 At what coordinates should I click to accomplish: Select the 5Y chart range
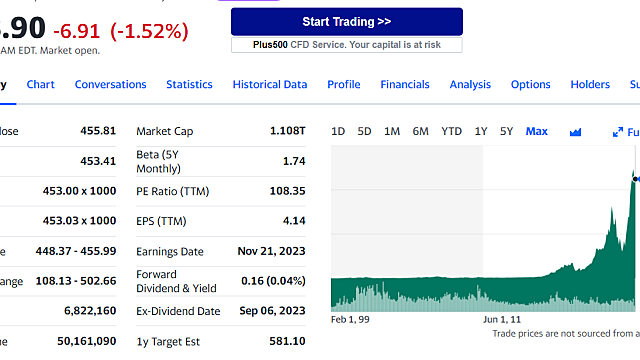click(x=507, y=131)
